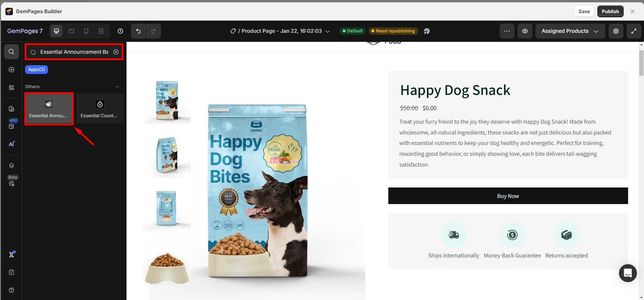Expand Assigned Products dropdown

[x=570, y=31]
